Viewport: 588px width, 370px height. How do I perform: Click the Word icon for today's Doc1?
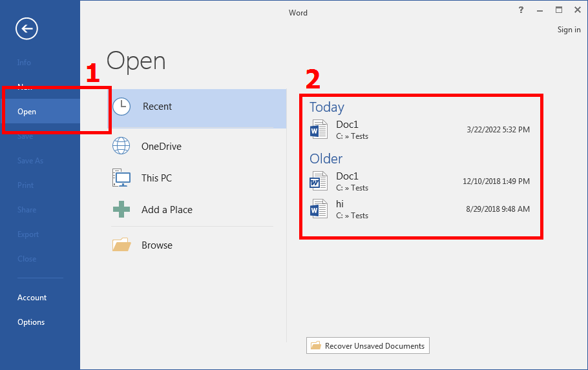click(x=319, y=129)
